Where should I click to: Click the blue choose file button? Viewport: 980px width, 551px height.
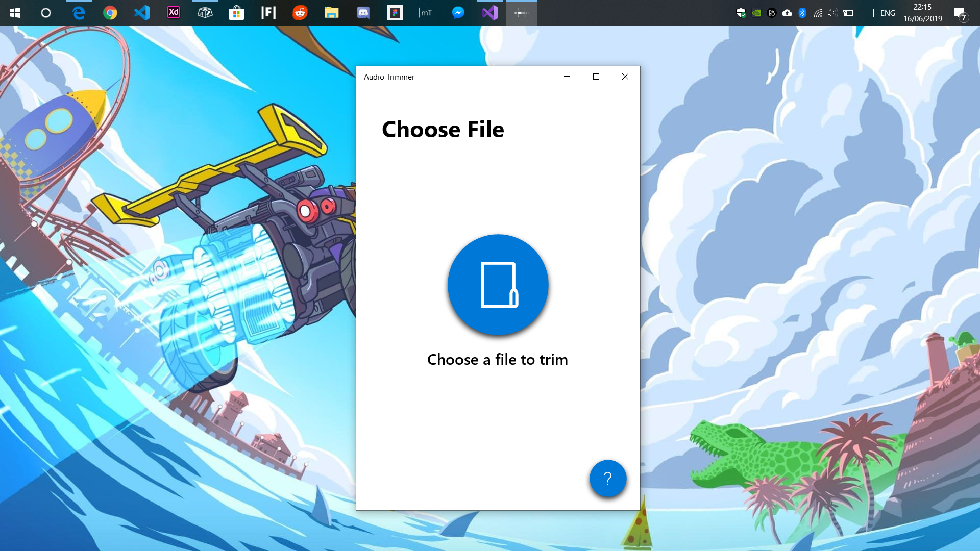click(x=498, y=285)
